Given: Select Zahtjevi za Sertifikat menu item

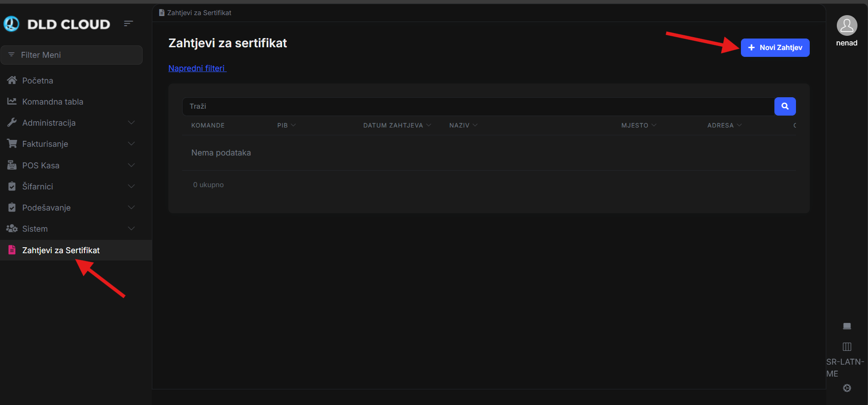Looking at the screenshot, I should 76,250.
